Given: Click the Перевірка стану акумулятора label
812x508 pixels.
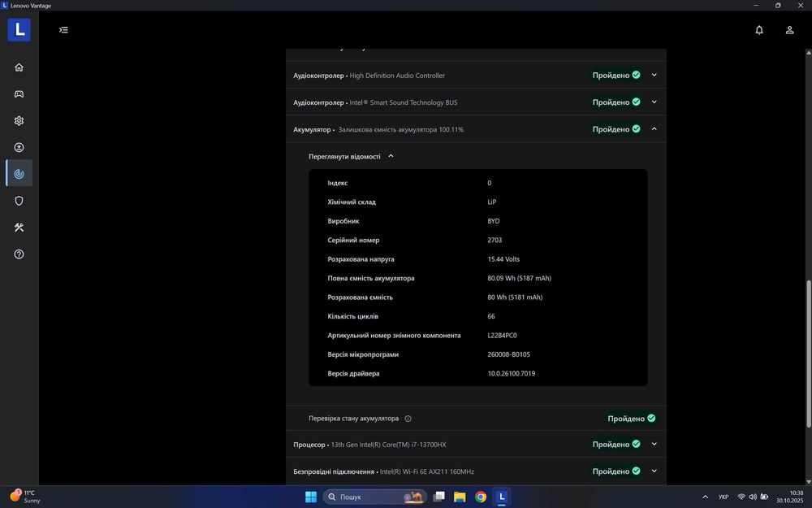Looking at the screenshot, I should (354, 419).
